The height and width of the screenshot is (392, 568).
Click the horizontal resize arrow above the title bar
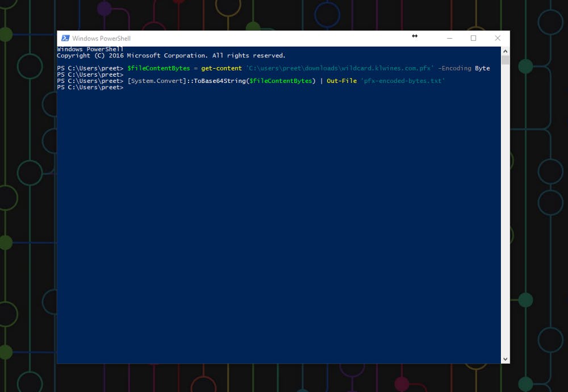pyautogui.click(x=415, y=36)
